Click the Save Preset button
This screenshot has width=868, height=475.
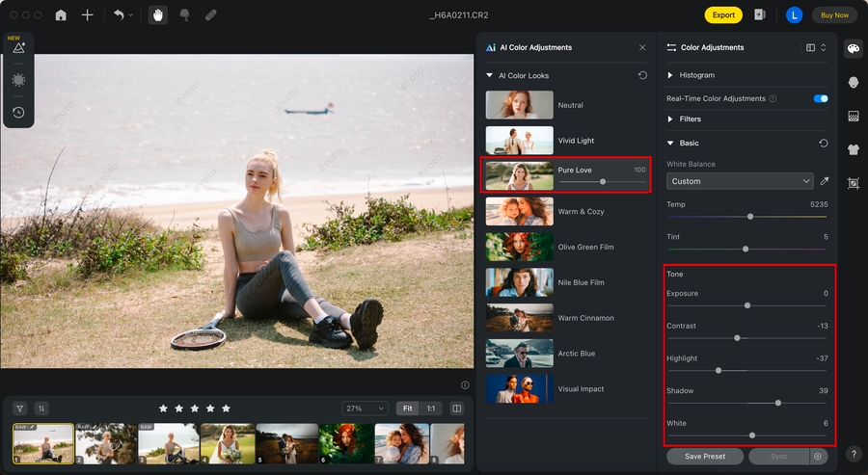705,456
